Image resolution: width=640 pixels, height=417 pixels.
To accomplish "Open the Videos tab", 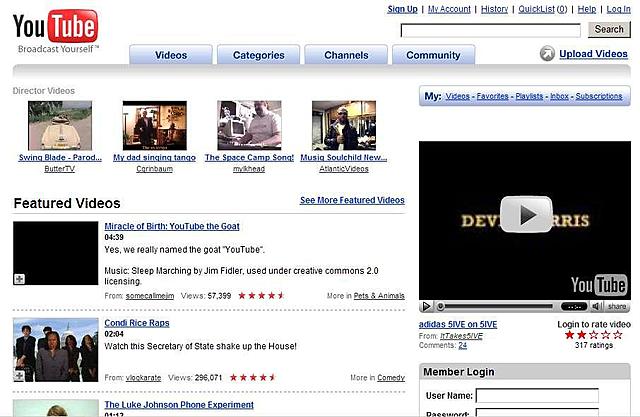I will click(171, 55).
